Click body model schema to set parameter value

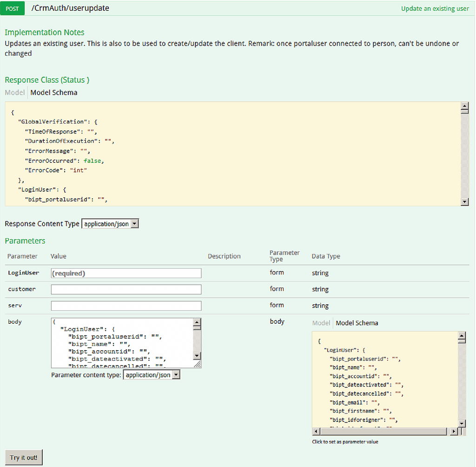pos(385,380)
